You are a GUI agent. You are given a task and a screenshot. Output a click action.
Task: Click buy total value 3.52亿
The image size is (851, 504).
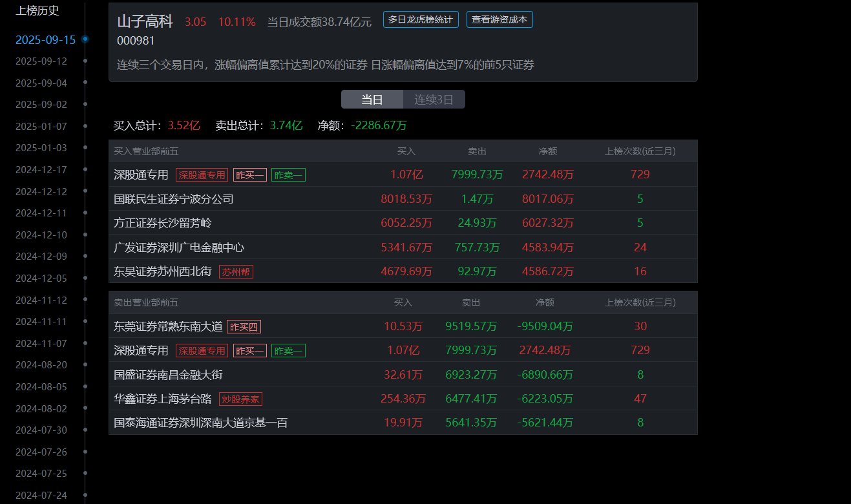[184, 125]
